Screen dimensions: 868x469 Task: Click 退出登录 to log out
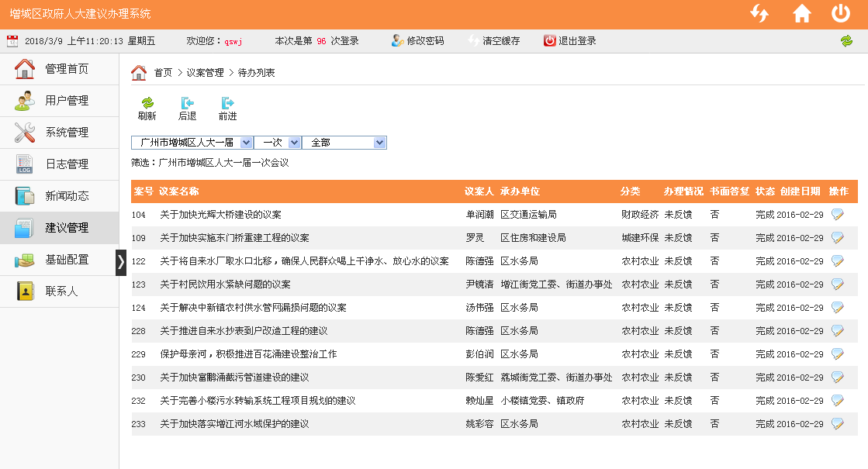569,41
